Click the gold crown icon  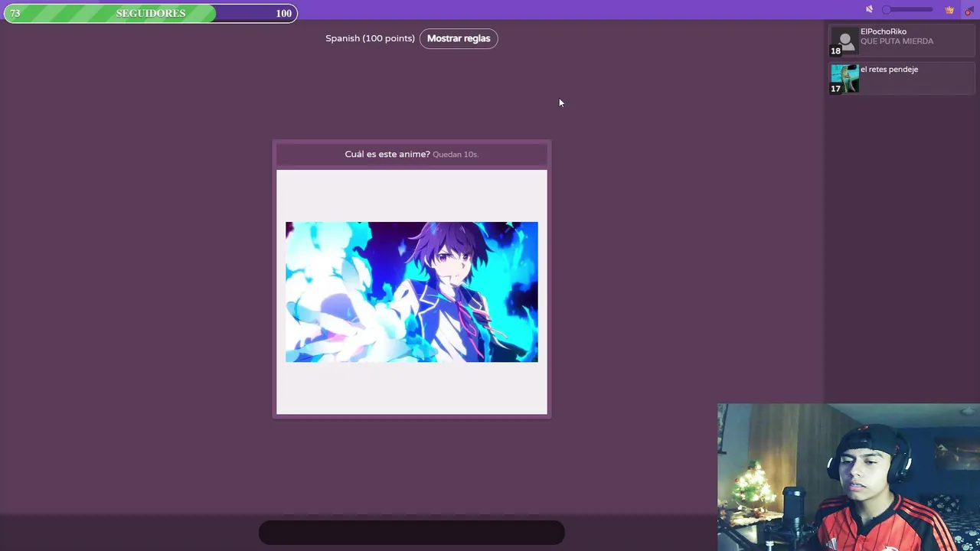click(949, 10)
